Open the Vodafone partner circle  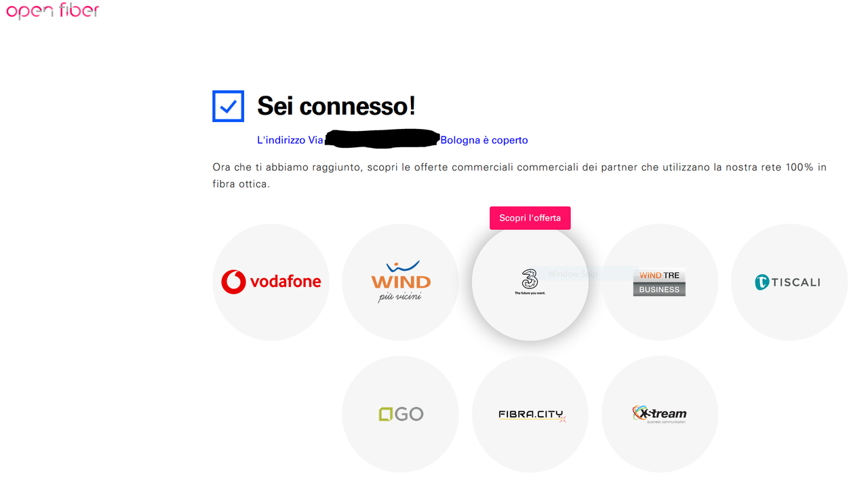coord(271,282)
